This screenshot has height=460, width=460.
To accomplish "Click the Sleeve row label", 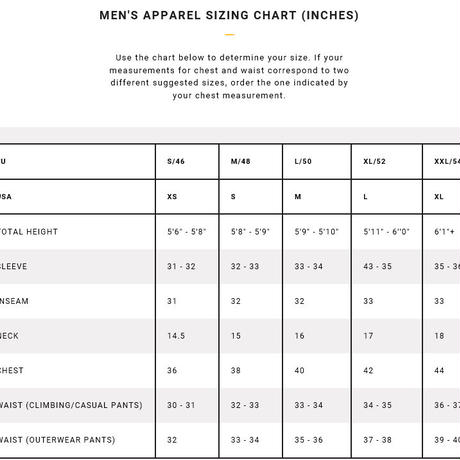I will [x=14, y=266].
